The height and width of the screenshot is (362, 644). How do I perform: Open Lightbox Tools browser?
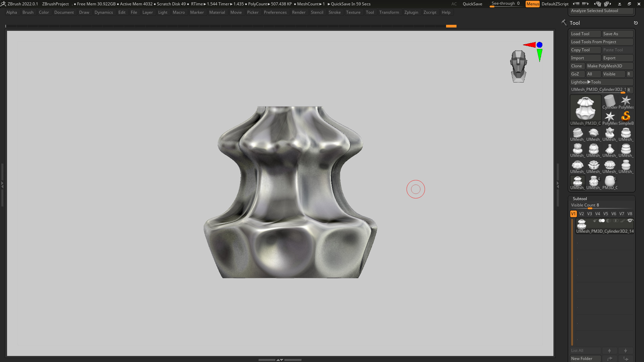(601, 82)
